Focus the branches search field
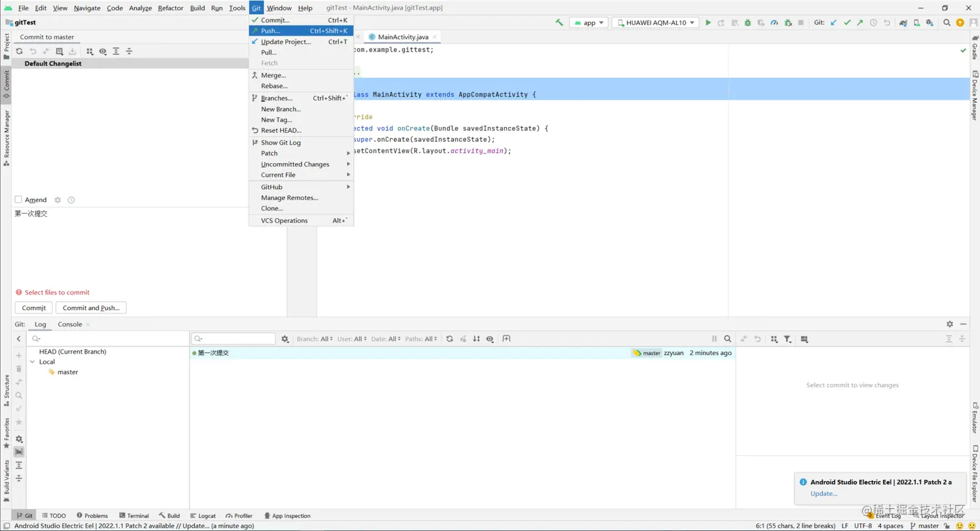Viewport: 980px width, 531px height. pyautogui.click(x=108, y=339)
